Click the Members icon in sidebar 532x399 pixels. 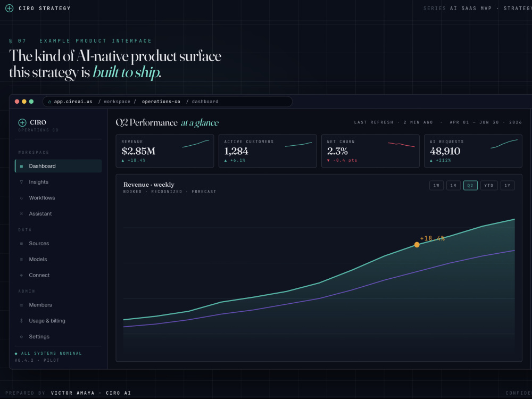[x=21, y=305]
